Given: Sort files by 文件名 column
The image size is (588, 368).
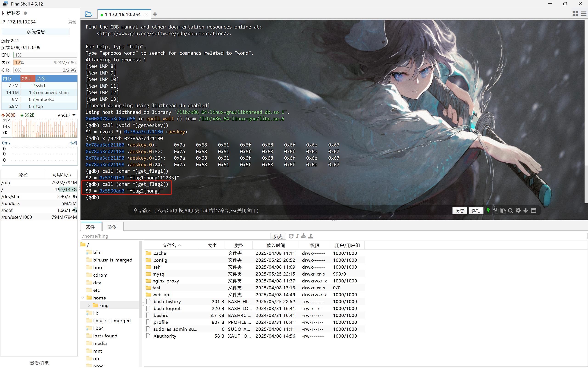Looking at the screenshot, I should (172, 245).
